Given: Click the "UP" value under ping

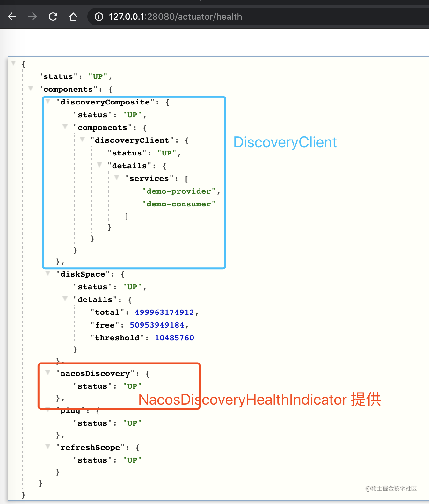Looking at the screenshot, I should point(132,423).
